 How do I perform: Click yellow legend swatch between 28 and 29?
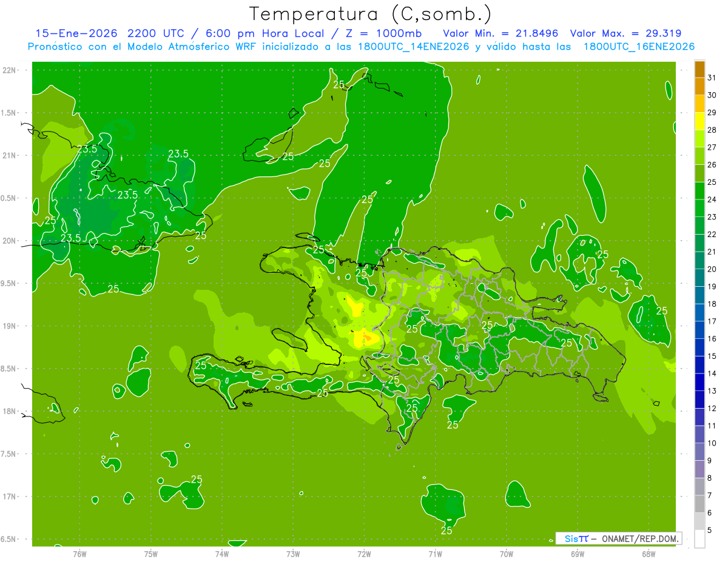pyautogui.click(x=699, y=121)
